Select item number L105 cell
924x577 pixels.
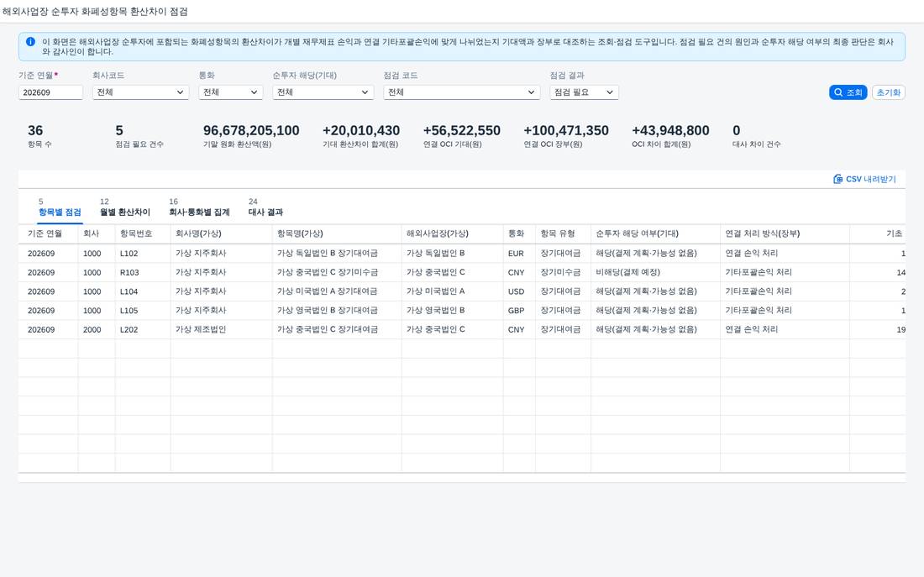point(143,311)
